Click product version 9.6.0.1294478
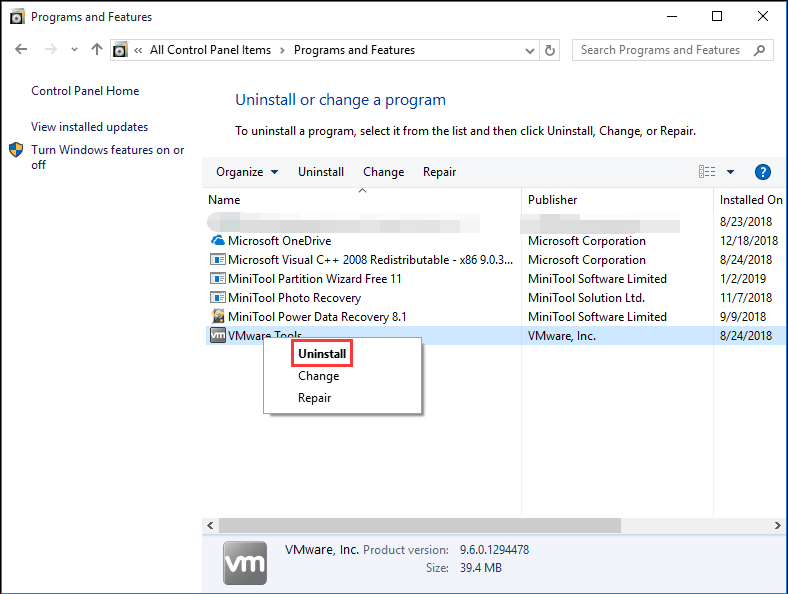788x594 pixels. pos(495,550)
